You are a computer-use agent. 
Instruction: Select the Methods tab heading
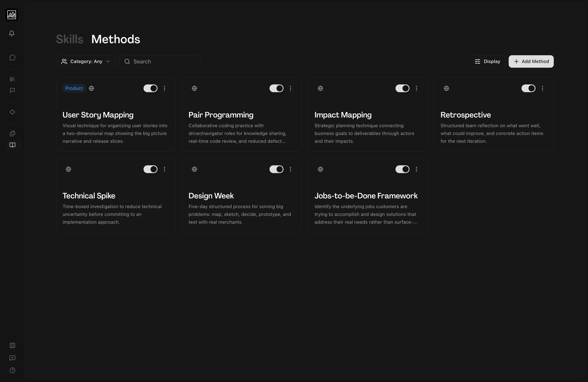click(x=116, y=39)
